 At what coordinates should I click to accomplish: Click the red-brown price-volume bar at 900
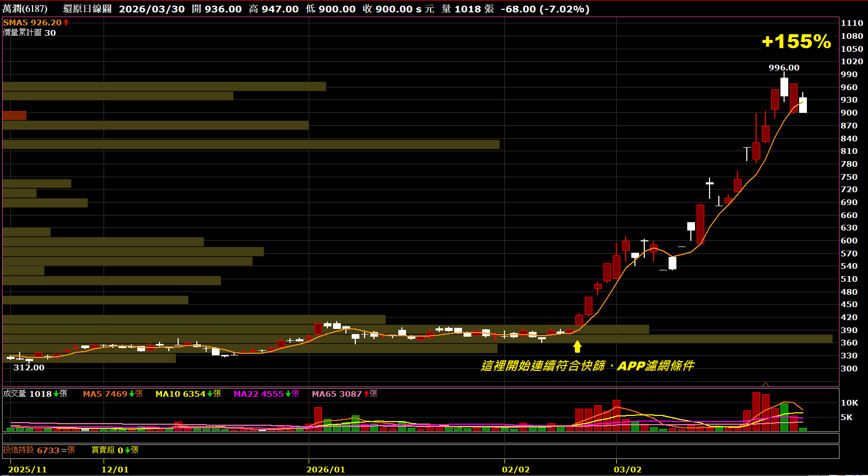[x=15, y=116]
